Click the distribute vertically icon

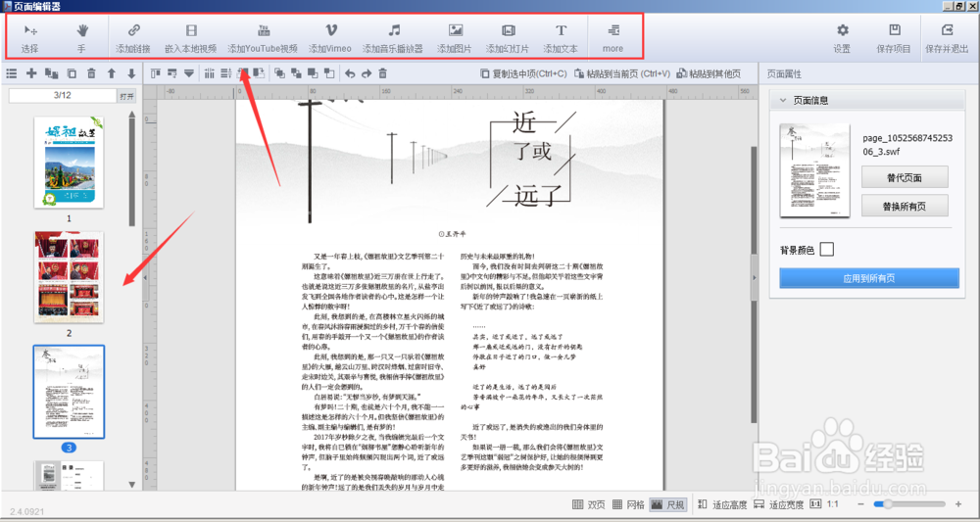[x=226, y=73]
